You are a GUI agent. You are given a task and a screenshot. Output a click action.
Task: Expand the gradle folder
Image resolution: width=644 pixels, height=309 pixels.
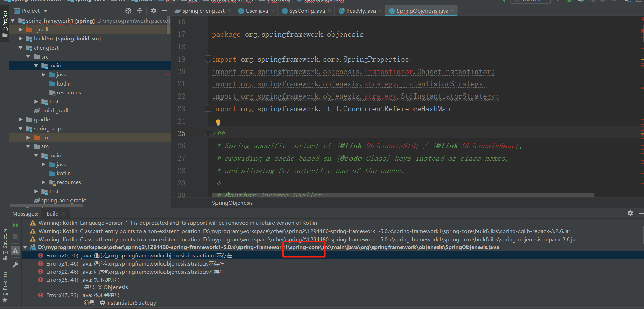tap(21, 119)
